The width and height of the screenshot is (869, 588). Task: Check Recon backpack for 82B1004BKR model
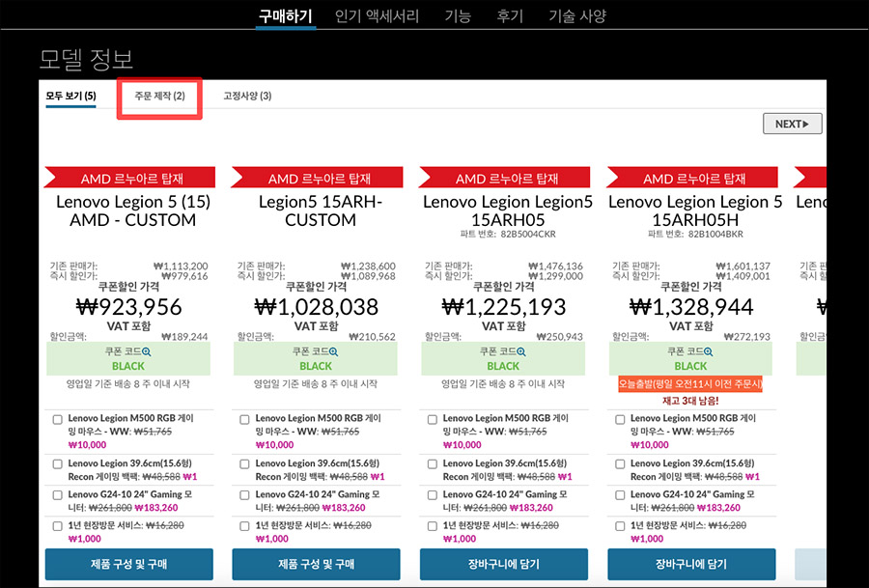tap(620, 463)
